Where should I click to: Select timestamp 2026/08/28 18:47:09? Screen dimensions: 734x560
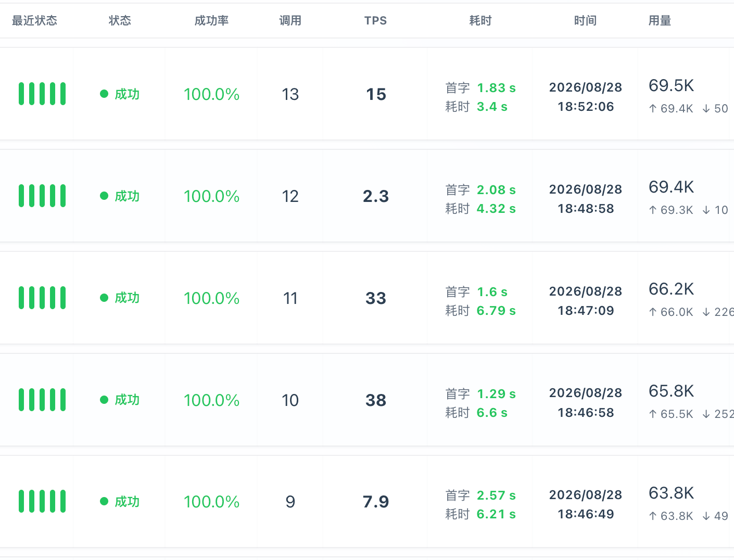pos(586,301)
